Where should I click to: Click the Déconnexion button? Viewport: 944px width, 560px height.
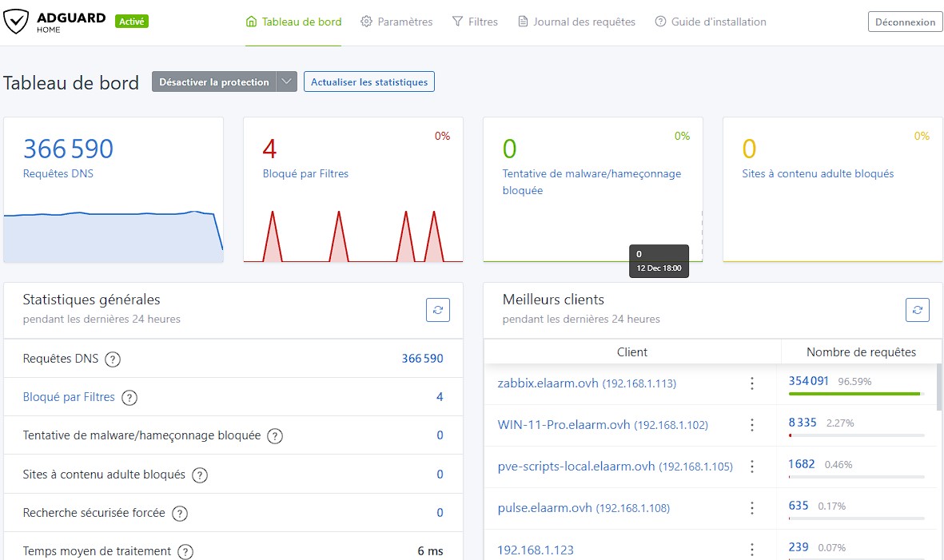click(x=905, y=22)
